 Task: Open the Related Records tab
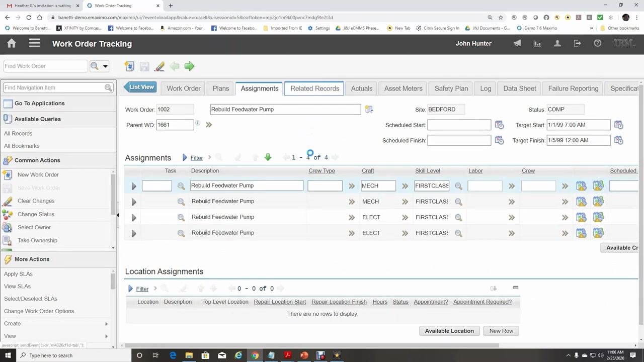314,88
